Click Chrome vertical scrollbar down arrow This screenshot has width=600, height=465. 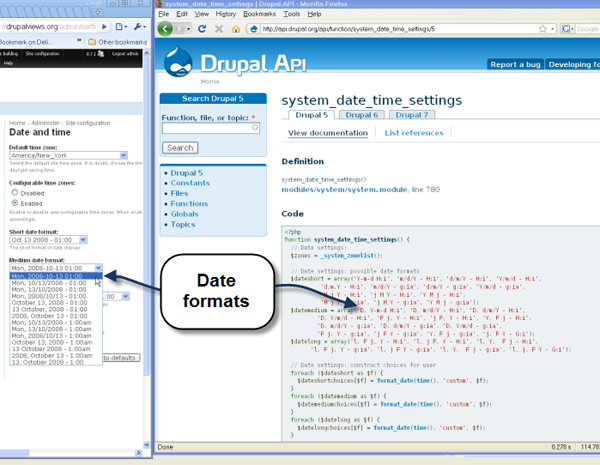point(147,444)
